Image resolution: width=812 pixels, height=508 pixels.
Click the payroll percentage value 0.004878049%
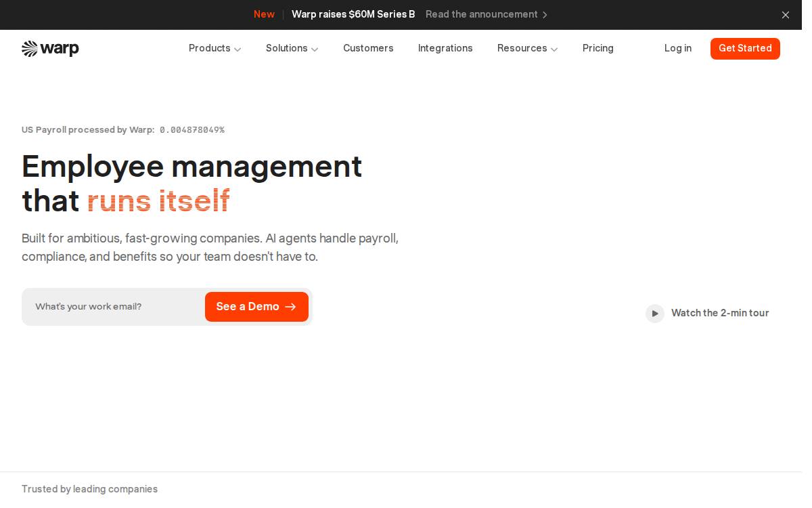click(192, 130)
